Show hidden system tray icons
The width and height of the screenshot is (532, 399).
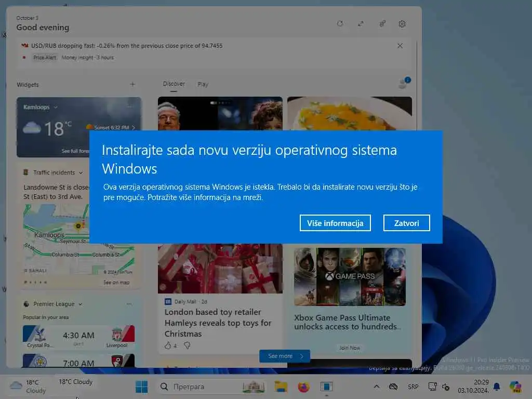coord(377,387)
